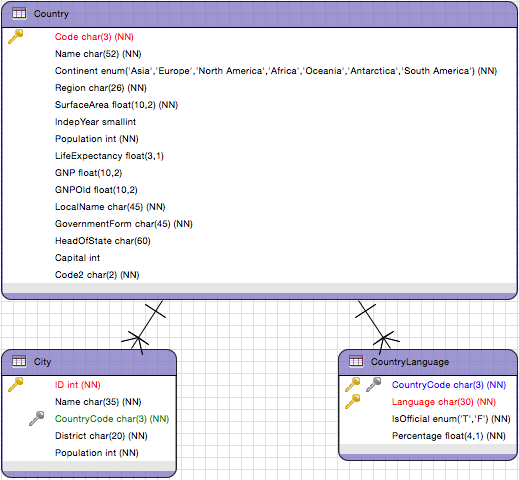Select the IsOfficial enum column

451,419
